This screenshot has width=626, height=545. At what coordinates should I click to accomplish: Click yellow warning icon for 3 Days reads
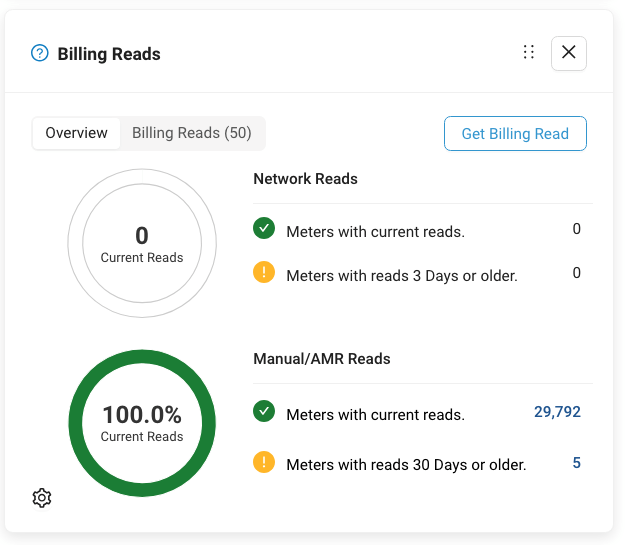point(264,272)
